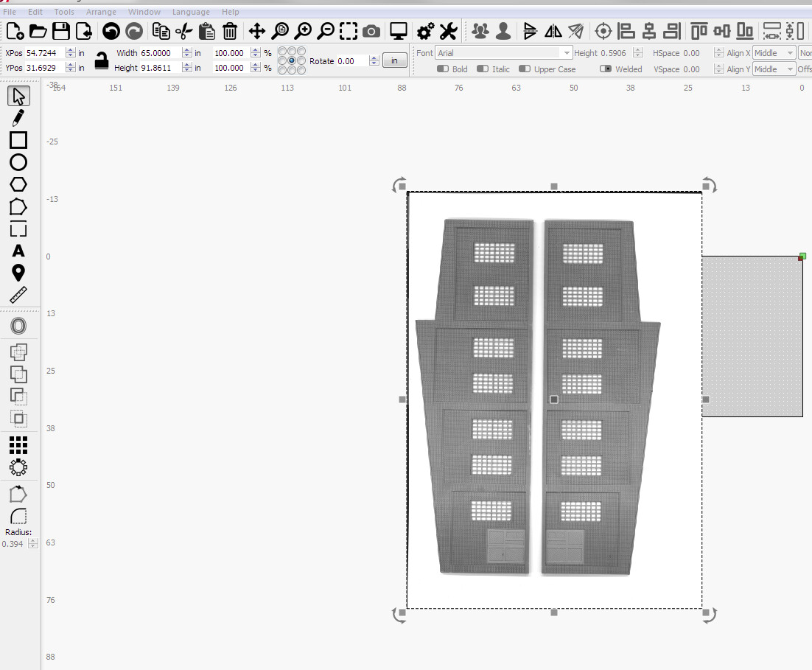812x670 pixels.
Task: Open the Tools menu
Action: point(64,11)
